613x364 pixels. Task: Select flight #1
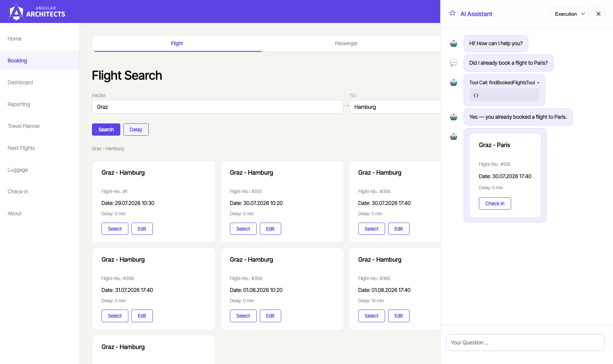(x=115, y=229)
